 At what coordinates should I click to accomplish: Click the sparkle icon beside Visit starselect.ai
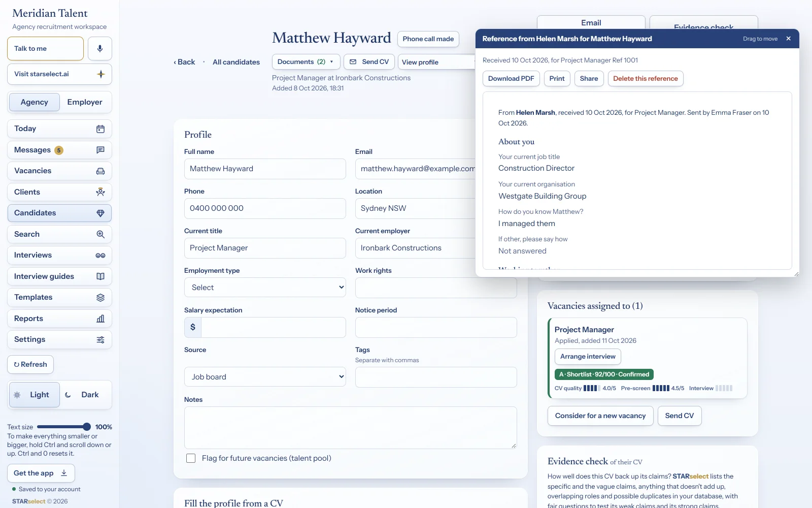tap(101, 74)
